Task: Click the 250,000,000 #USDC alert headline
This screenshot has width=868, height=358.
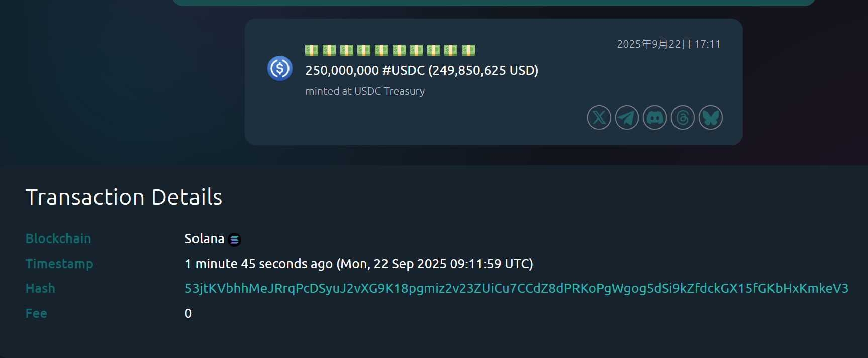Action: point(422,70)
